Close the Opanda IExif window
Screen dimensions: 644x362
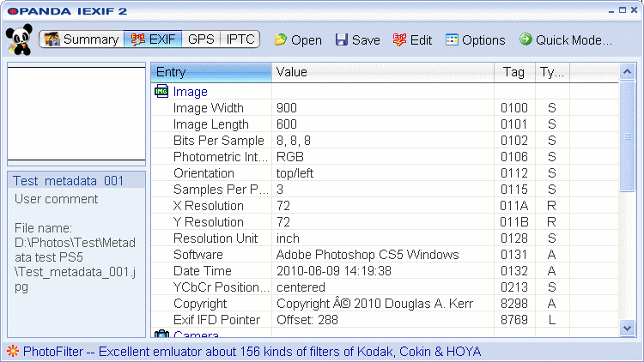[635, 10]
